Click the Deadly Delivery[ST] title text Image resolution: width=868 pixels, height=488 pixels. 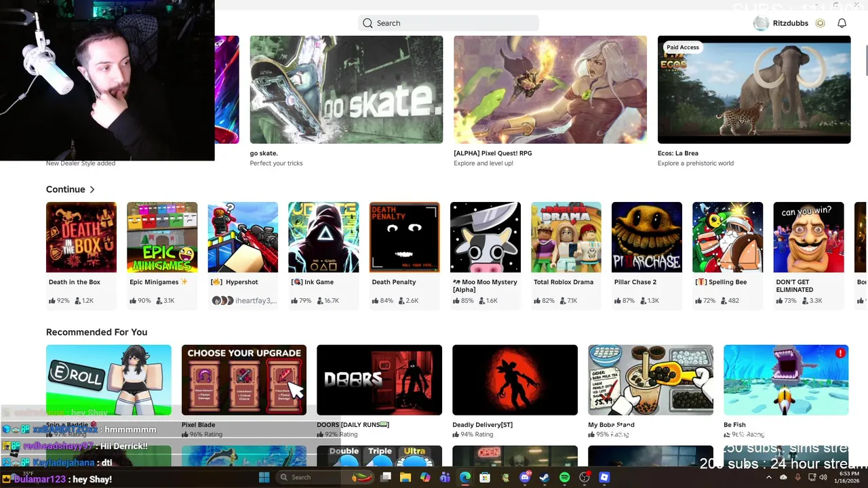pyautogui.click(x=482, y=425)
